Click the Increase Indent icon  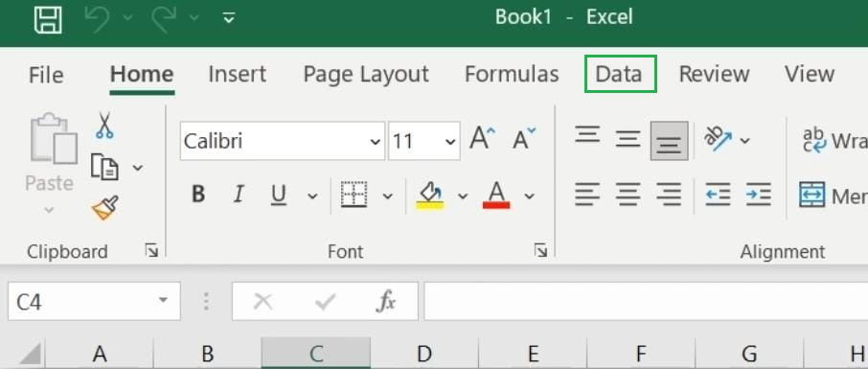click(x=759, y=195)
